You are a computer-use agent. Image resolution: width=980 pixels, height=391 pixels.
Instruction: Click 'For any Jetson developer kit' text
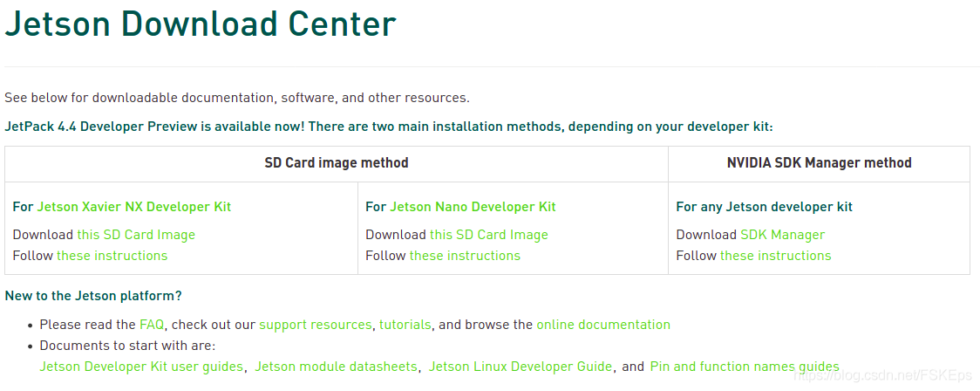[x=765, y=207]
